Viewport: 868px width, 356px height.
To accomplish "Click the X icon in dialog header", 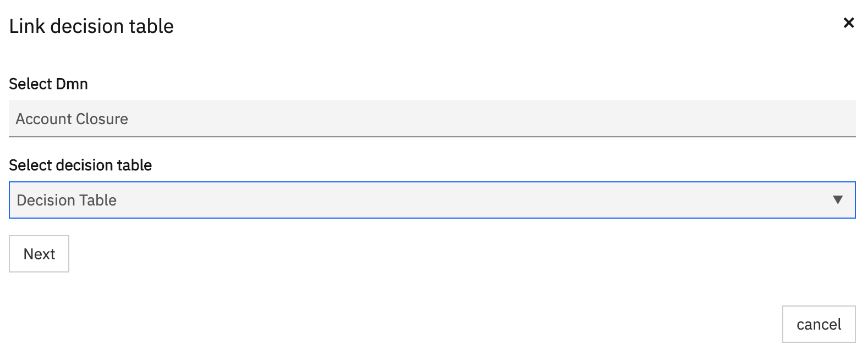I will pos(849,23).
